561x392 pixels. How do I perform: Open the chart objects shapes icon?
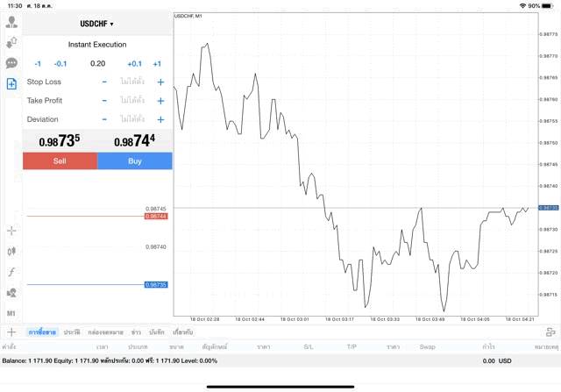point(11,293)
